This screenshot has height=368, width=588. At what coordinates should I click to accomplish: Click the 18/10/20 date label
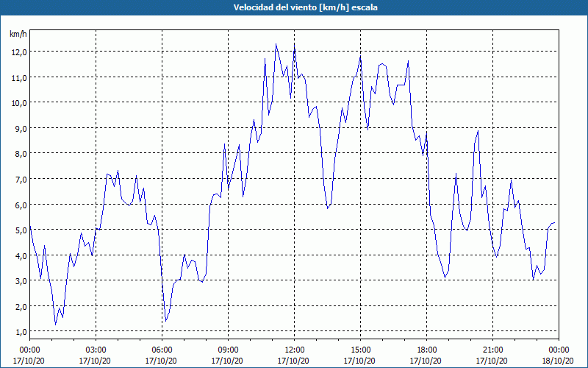559,361
